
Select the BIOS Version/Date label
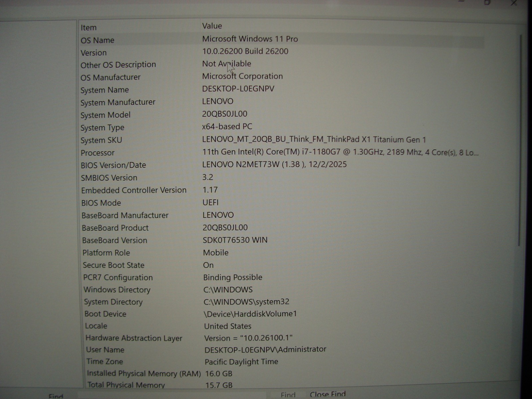coord(113,165)
